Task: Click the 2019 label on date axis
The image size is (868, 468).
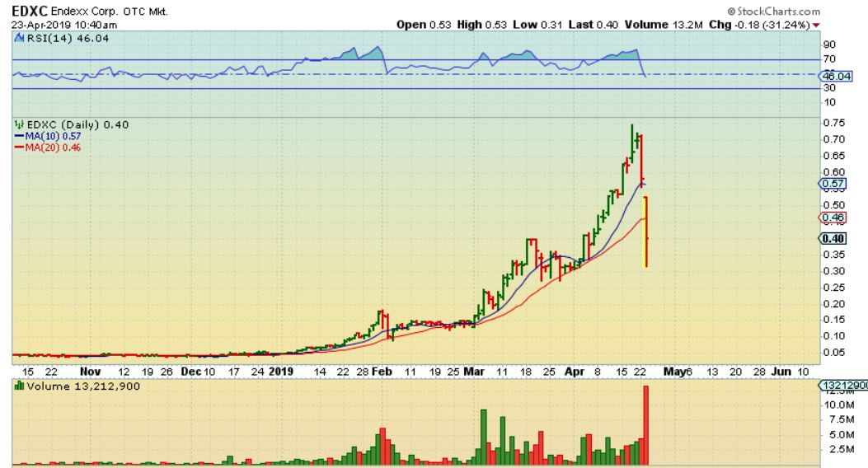Action: 280,372
